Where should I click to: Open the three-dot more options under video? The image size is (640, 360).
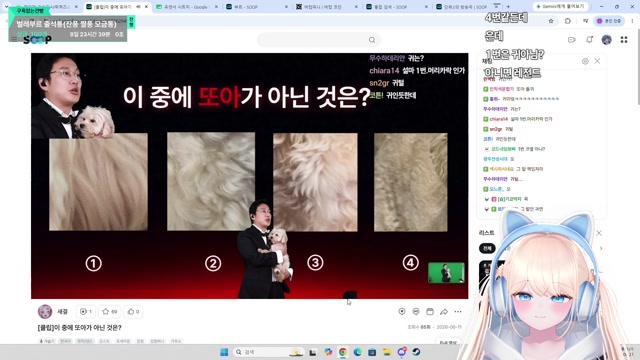(458, 311)
